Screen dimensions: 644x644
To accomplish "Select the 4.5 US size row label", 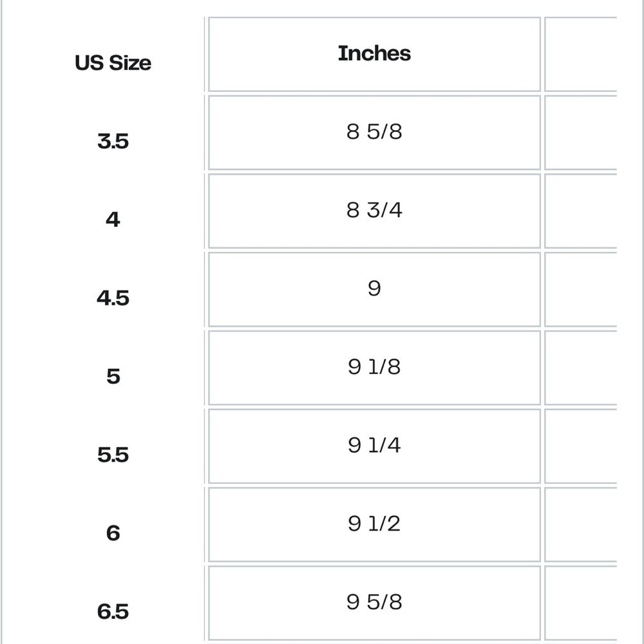I will [x=113, y=298].
